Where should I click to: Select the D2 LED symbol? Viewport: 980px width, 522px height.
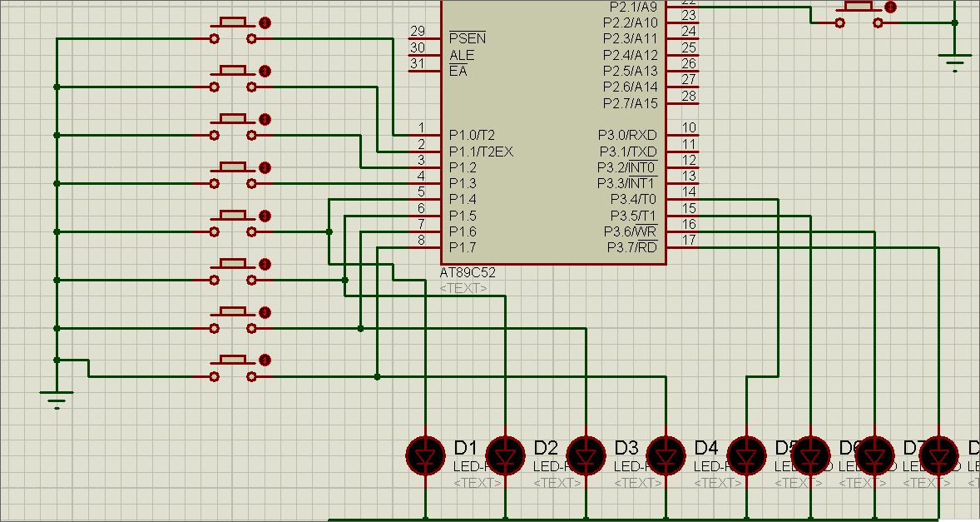click(x=505, y=455)
